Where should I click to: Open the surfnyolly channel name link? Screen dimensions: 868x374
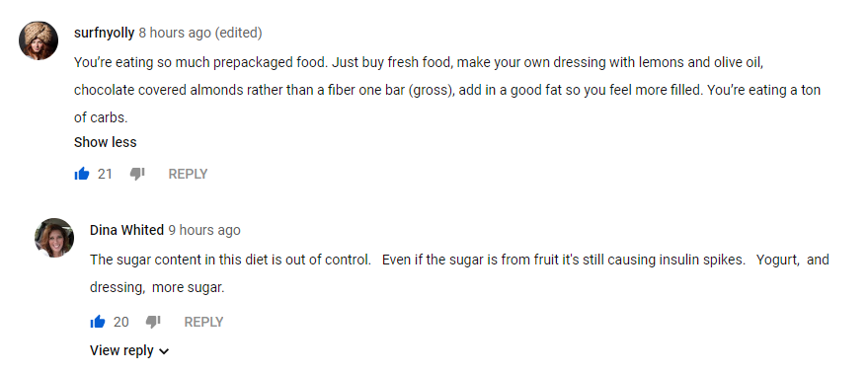coord(104,34)
